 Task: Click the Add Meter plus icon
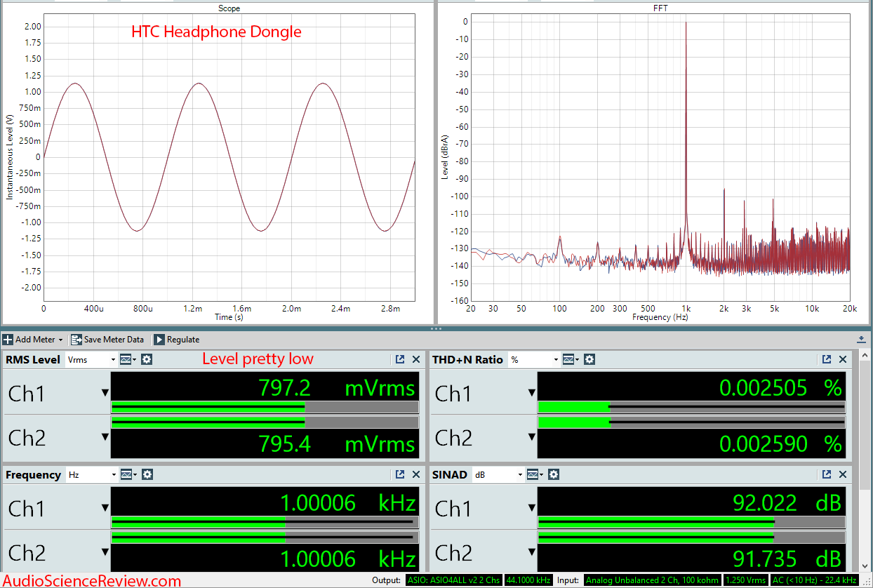(8, 340)
